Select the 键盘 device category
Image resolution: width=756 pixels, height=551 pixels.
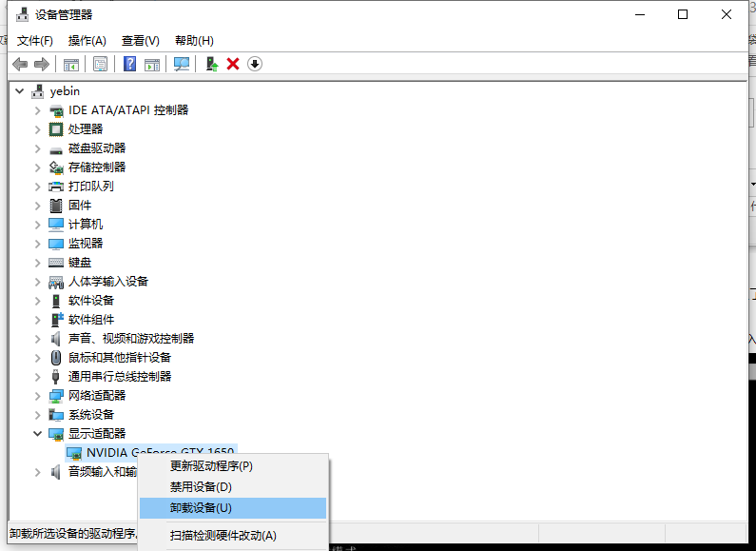80,263
